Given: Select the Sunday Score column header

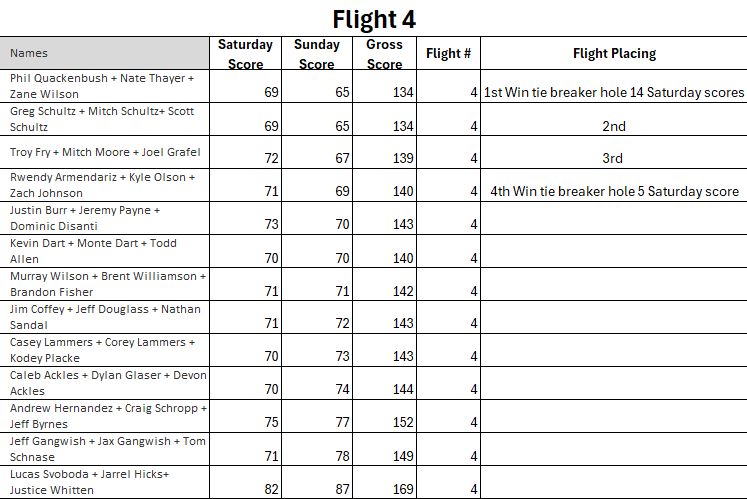Looking at the screenshot, I should [316, 54].
